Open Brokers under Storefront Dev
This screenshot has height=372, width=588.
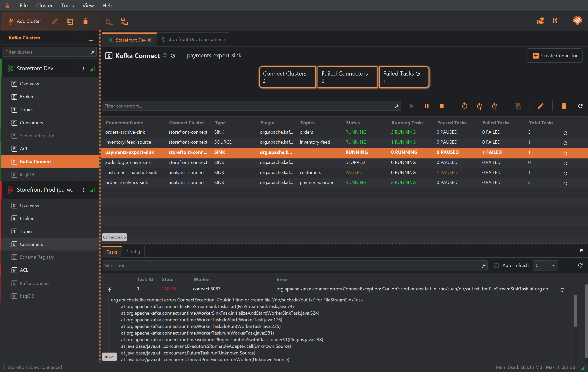click(50, 97)
